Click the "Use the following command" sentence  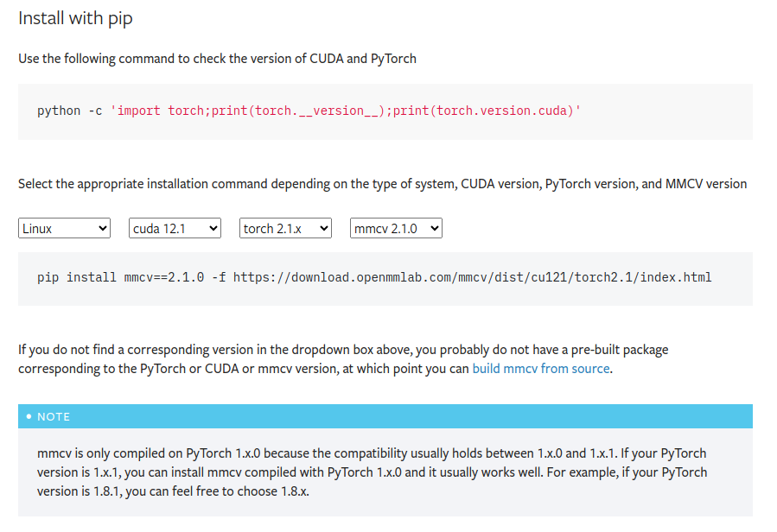coord(217,59)
